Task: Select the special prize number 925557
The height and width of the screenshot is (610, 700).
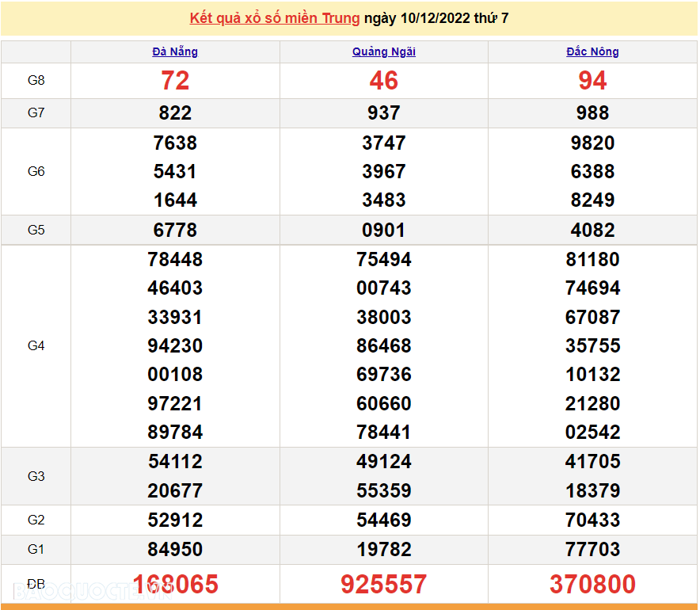Action: click(383, 585)
